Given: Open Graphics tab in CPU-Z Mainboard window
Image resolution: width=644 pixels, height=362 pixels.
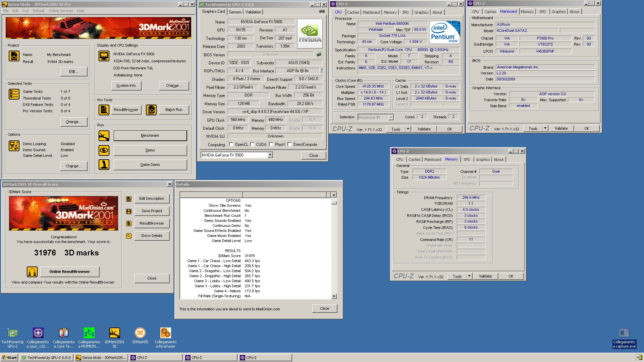Looking at the screenshot, I should pyautogui.click(x=558, y=12).
